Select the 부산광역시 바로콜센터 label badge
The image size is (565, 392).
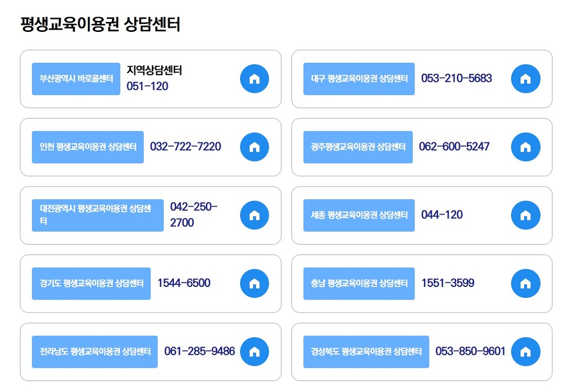pos(76,78)
